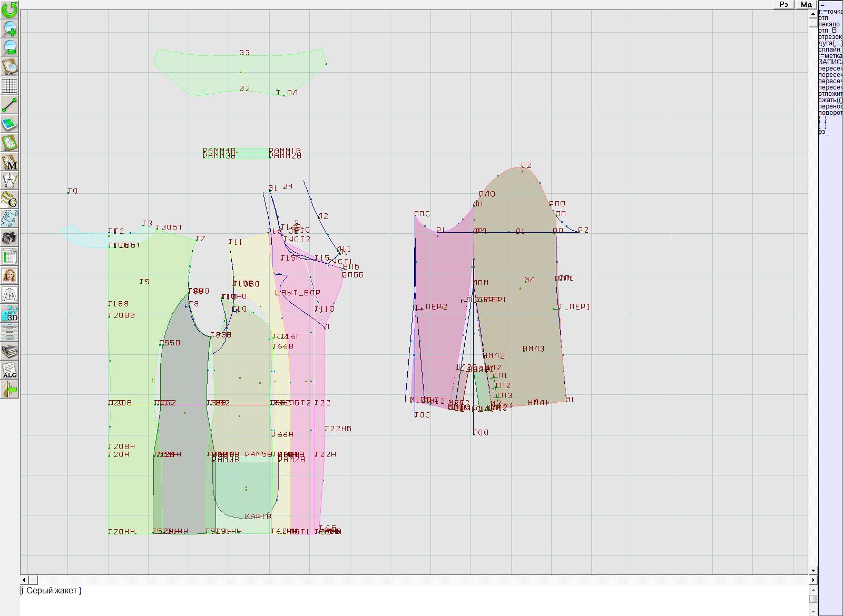Toggle the grid display icon
The height and width of the screenshot is (616, 843).
(x=9, y=85)
